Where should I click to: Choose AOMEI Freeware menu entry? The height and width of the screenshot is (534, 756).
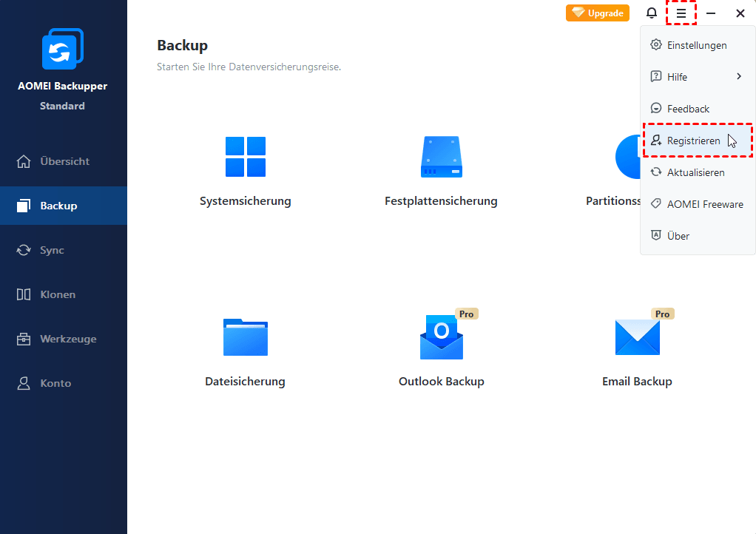pyautogui.click(x=698, y=204)
